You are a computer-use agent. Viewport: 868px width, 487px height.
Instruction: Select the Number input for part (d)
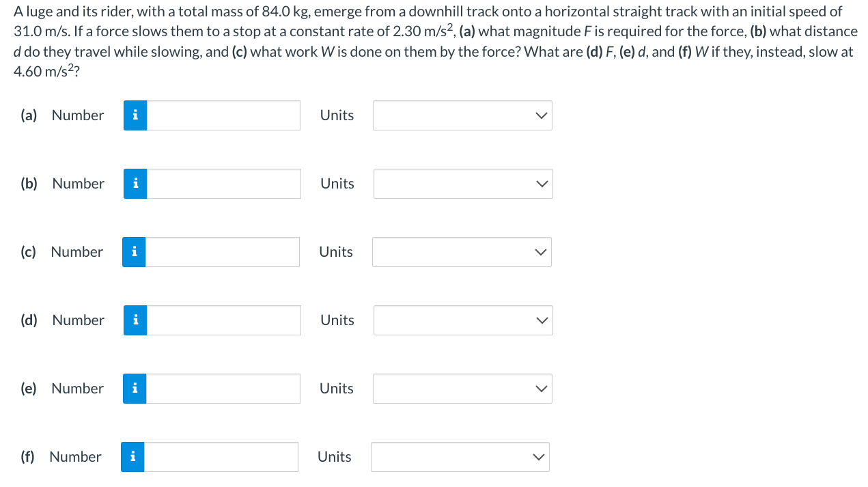[224, 320]
